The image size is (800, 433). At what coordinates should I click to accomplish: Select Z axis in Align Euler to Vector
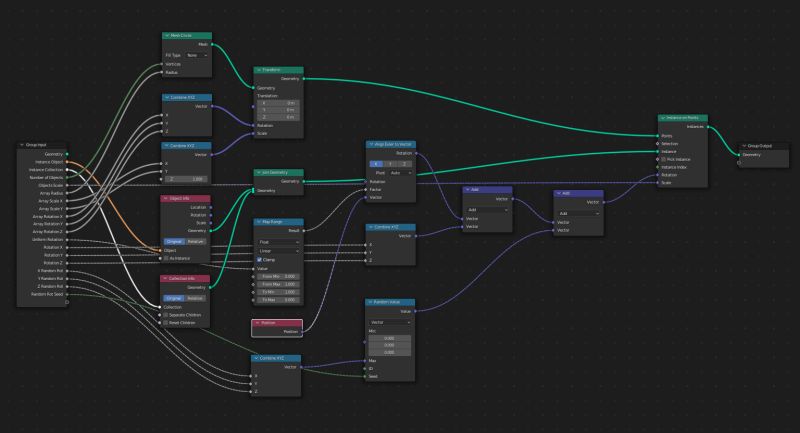[405, 164]
